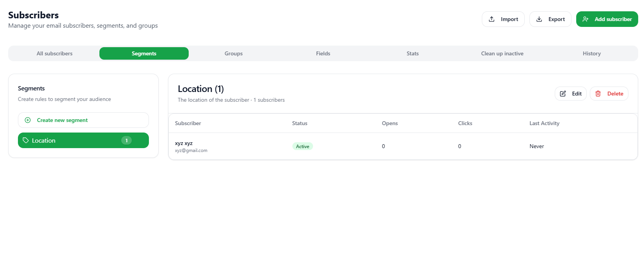Click the Segments panel heading
644x267 pixels.
pyautogui.click(x=31, y=88)
